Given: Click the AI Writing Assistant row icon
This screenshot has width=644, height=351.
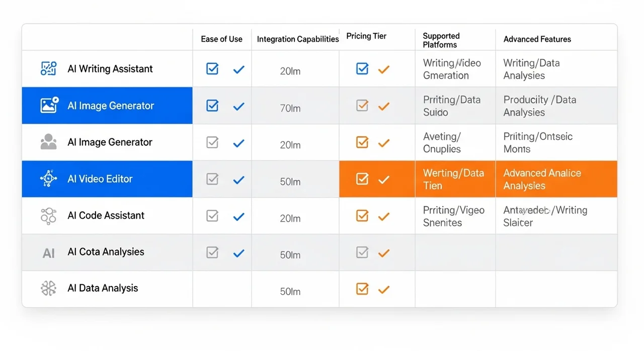Looking at the screenshot, I should tap(49, 69).
